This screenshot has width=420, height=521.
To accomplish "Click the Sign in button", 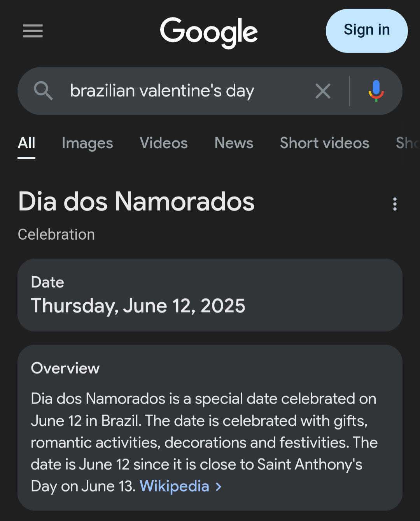I will [x=367, y=31].
